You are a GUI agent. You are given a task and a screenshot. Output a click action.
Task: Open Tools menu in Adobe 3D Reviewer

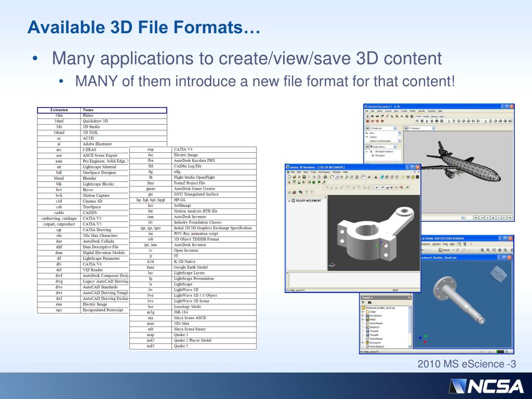coord(313,172)
